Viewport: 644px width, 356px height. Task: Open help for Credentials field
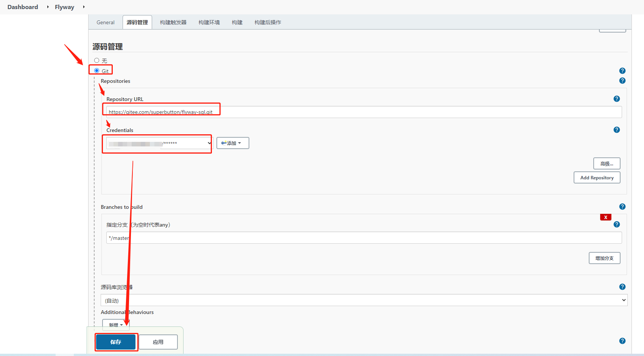pos(617,130)
